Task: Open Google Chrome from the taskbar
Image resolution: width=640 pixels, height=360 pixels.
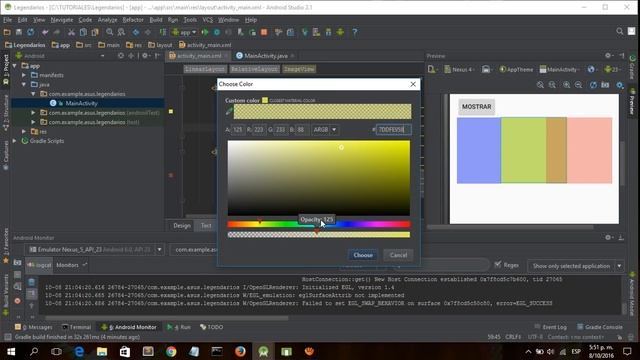Action: 171,351
